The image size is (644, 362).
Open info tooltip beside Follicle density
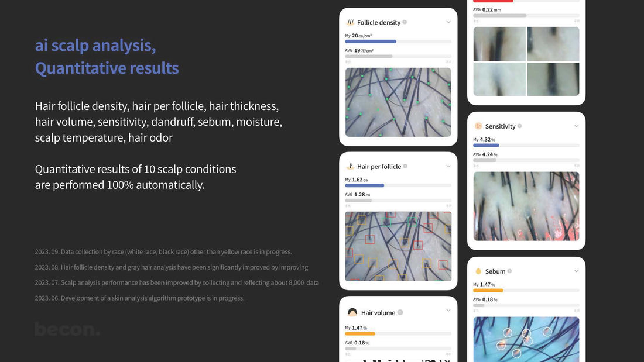point(405,22)
